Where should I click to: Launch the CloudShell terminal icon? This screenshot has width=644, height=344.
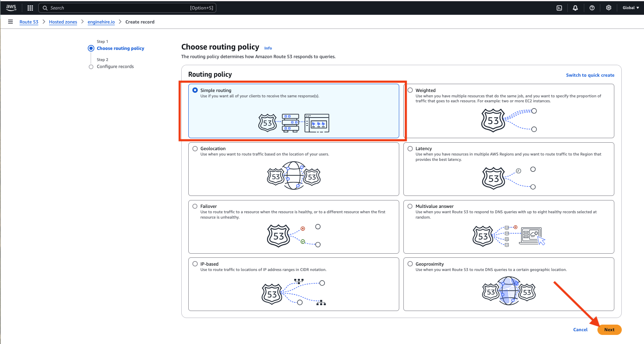(x=559, y=8)
